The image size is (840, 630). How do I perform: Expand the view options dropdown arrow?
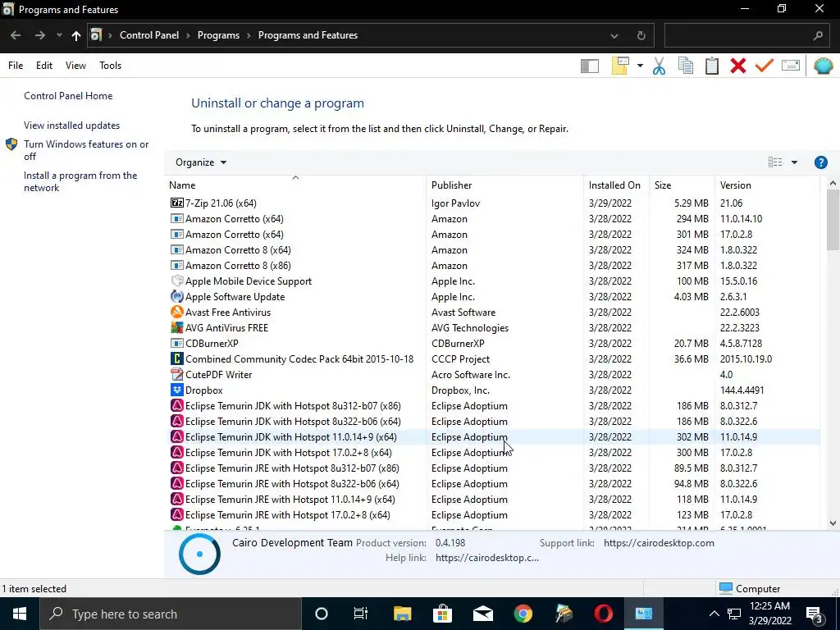tap(794, 162)
